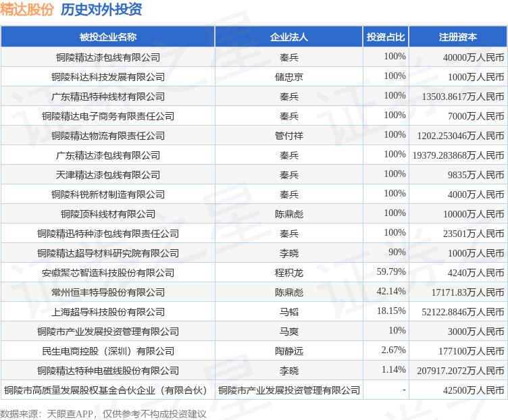The height and width of the screenshot is (420, 508).
Task: Click 3000万人民币 registered capital
Action: [476, 332]
